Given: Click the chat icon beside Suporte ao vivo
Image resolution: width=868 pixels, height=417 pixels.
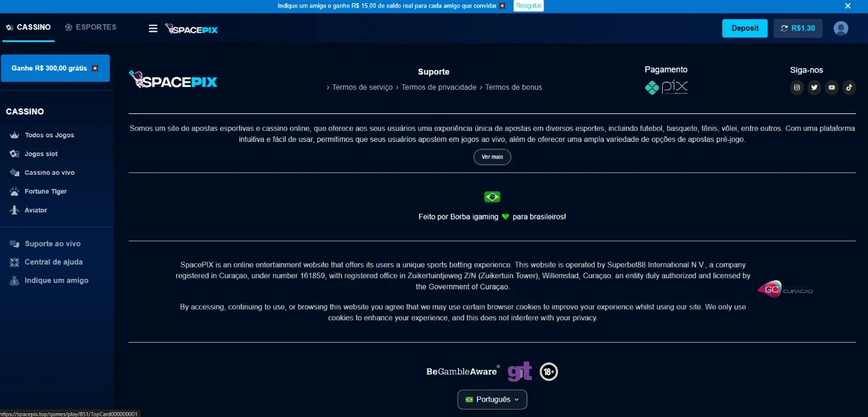Looking at the screenshot, I should (14, 244).
